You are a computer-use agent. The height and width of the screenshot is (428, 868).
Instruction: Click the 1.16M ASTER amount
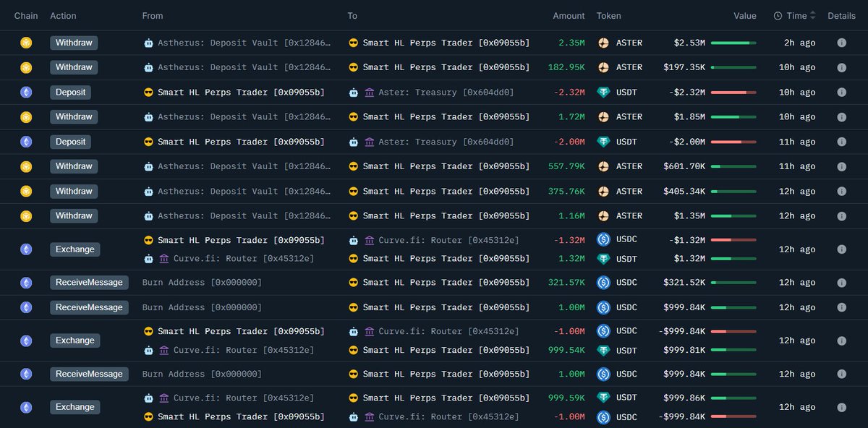(571, 215)
